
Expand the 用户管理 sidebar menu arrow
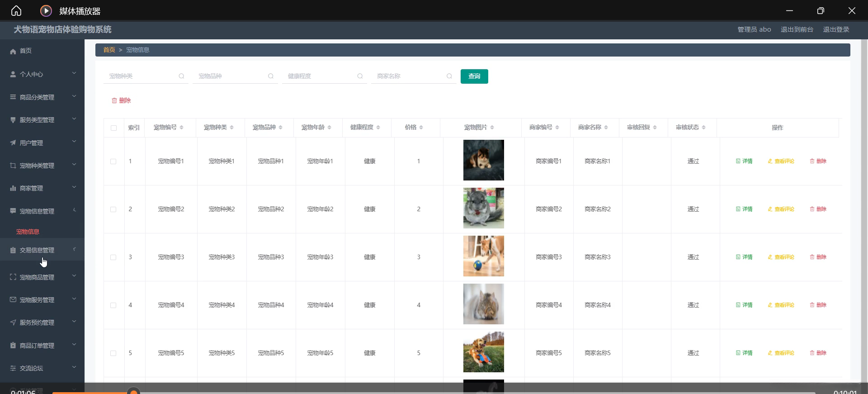tap(74, 142)
